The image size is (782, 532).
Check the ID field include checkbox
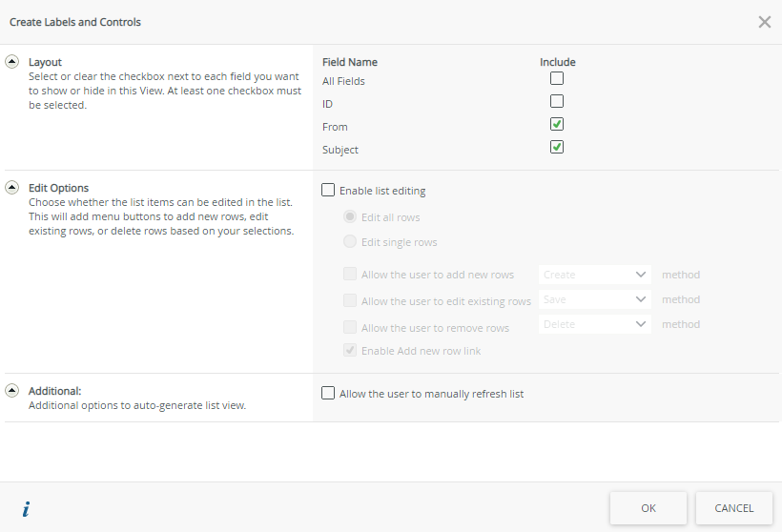pos(557,101)
